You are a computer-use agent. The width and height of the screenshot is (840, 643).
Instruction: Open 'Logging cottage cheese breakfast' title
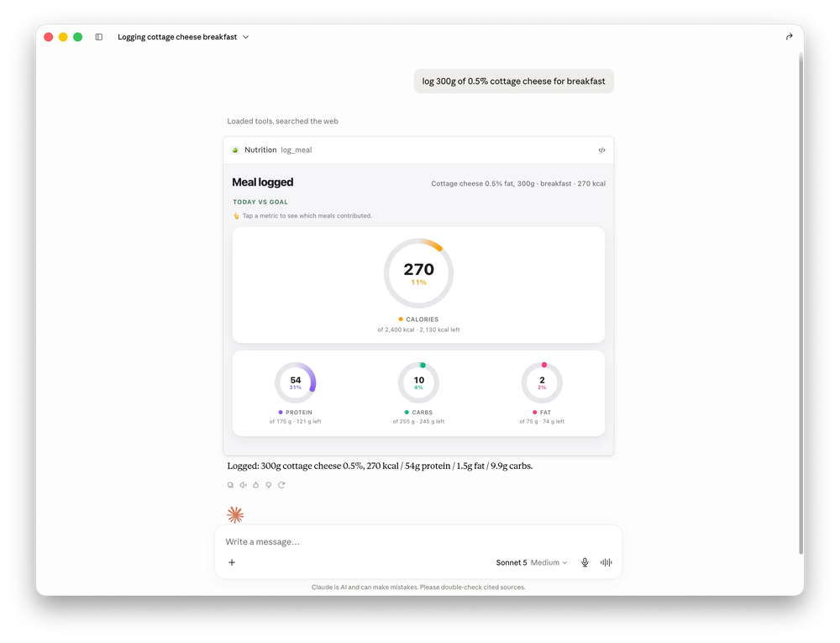tap(177, 37)
